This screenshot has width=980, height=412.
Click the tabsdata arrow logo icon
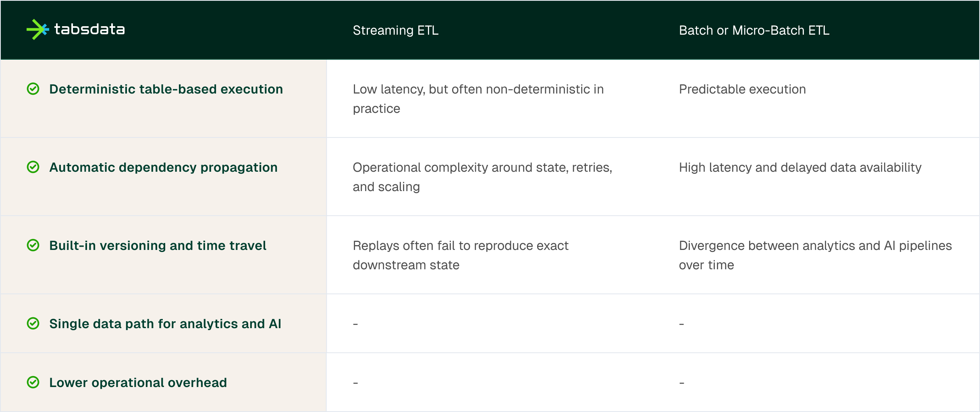pyautogui.click(x=37, y=29)
